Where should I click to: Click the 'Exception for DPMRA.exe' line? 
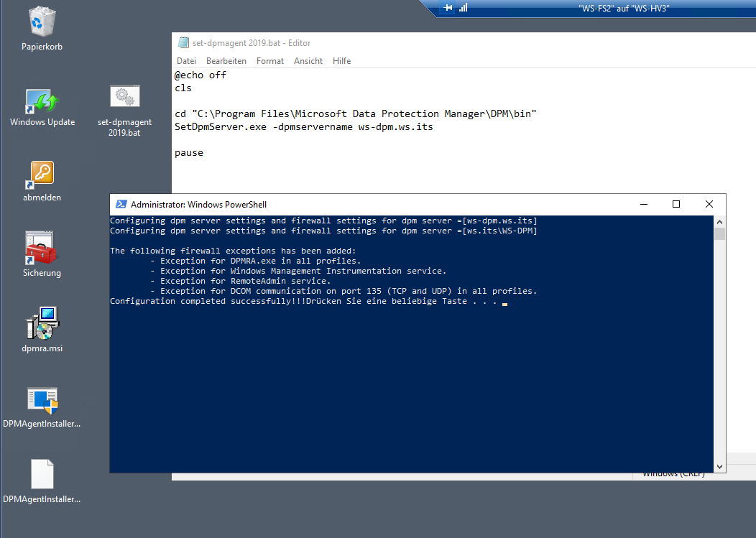[256, 261]
